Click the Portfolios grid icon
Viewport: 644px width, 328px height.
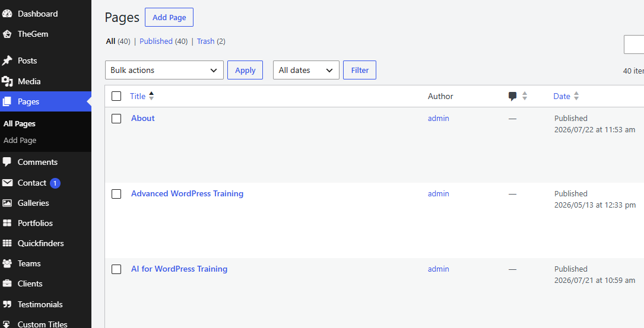click(7, 223)
